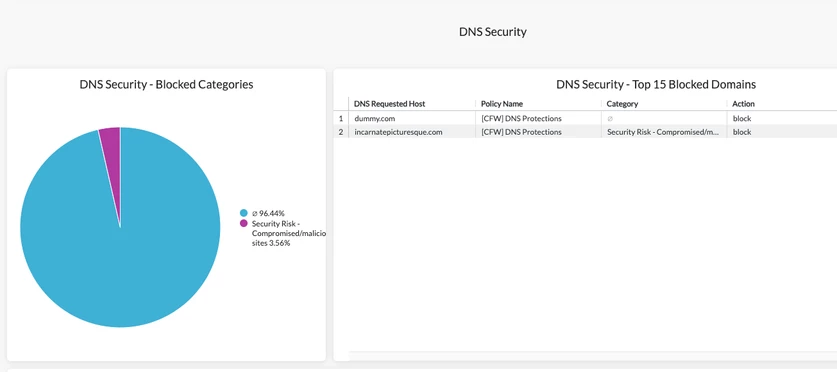Click the dummy.com host cell

(x=412, y=118)
